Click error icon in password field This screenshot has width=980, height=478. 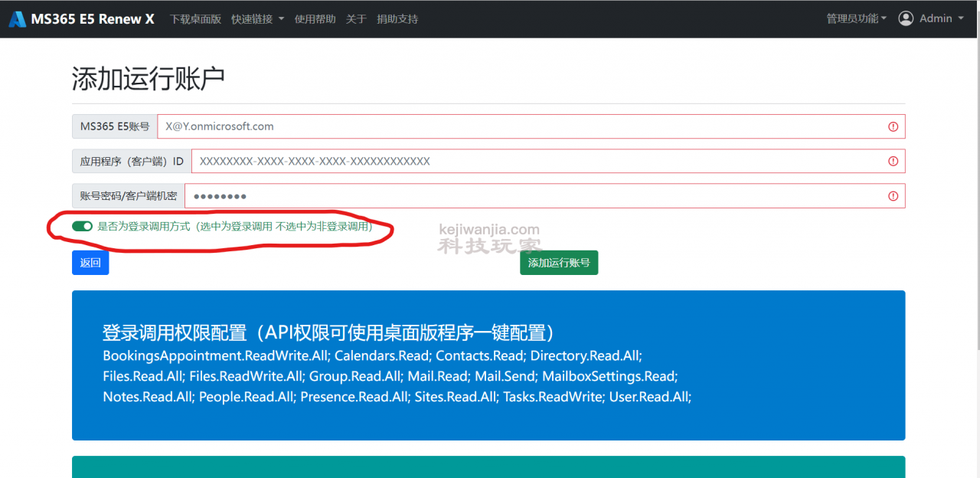[893, 196]
